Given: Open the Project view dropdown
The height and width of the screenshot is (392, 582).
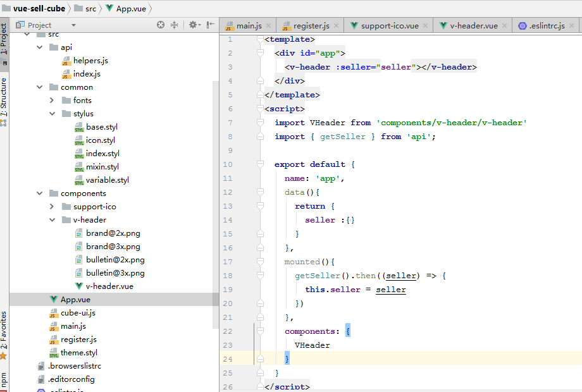Looking at the screenshot, I should click(73, 25).
